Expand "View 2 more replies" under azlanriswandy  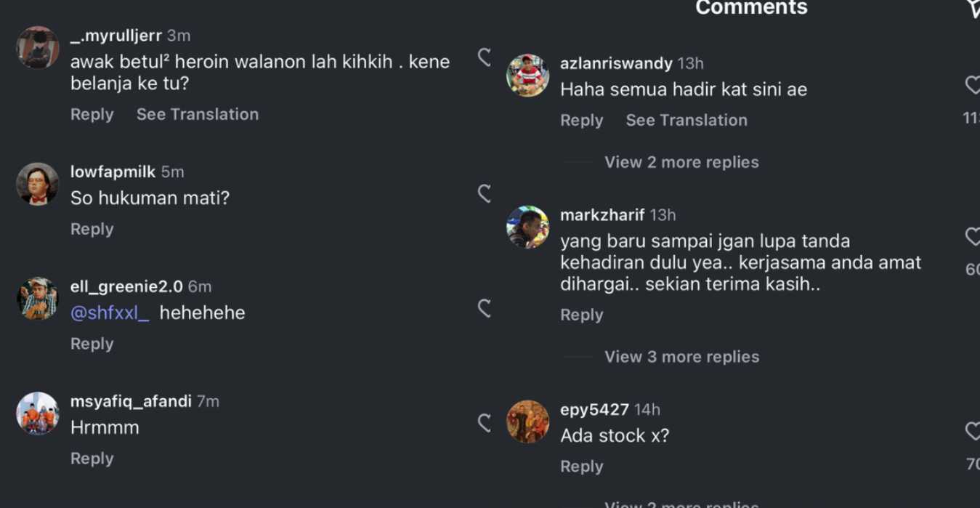click(x=681, y=162)
